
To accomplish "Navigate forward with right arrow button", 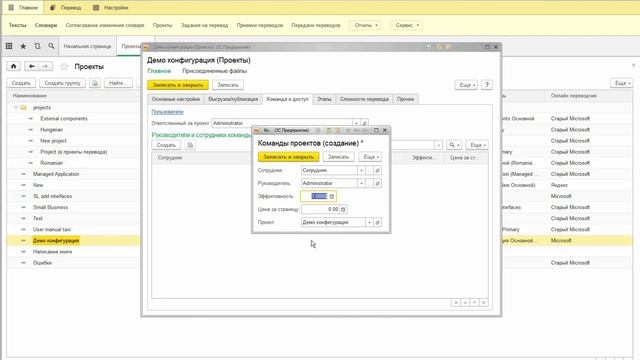I will tap(46, 66).
